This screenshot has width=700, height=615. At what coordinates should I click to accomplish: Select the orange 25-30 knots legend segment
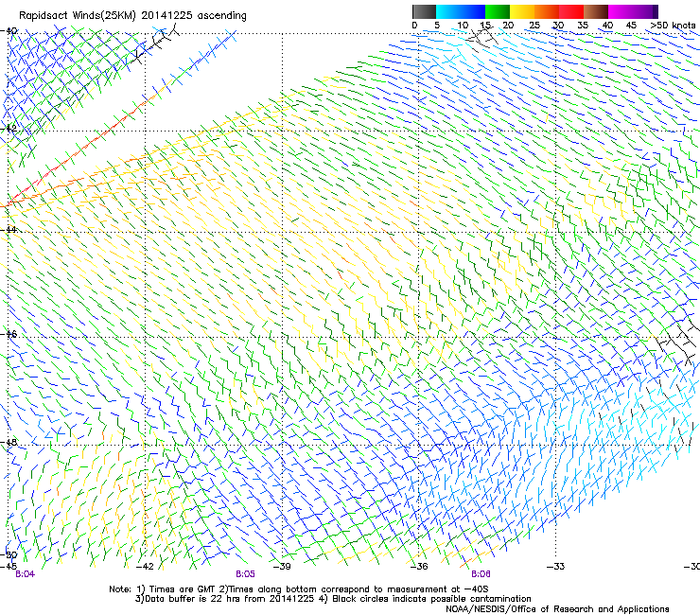pos(547,11)
